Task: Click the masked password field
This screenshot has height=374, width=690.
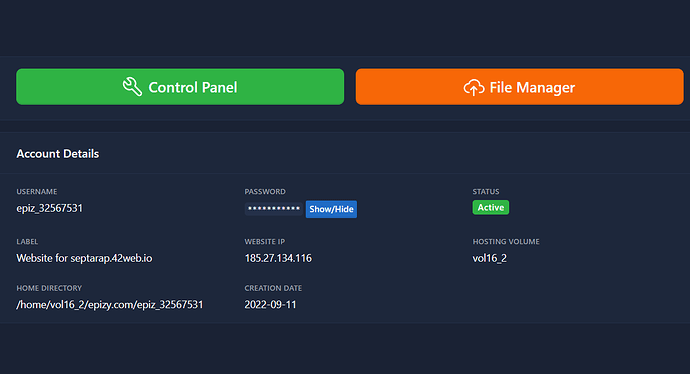Action: click(273, 208)
